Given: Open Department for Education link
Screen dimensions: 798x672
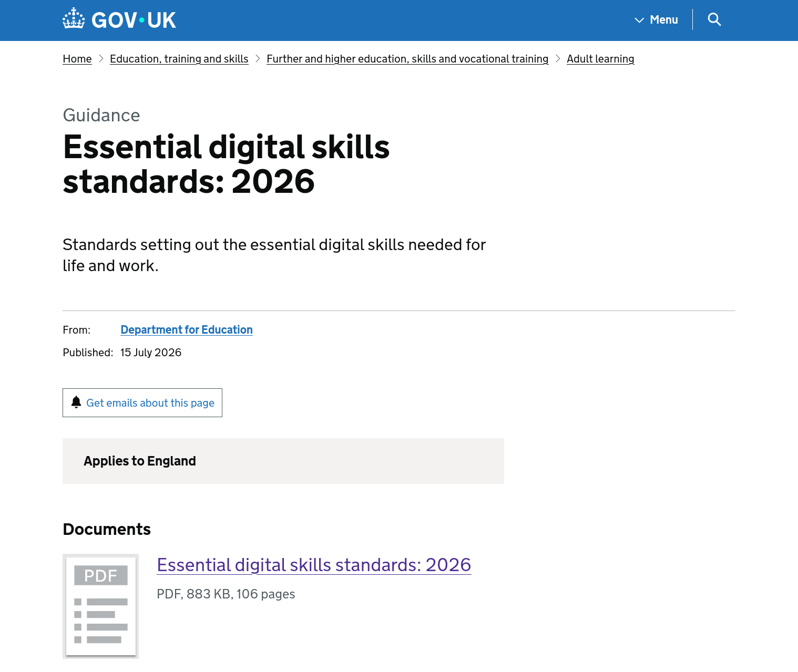Looking at the screenshot, I should 187,329.
